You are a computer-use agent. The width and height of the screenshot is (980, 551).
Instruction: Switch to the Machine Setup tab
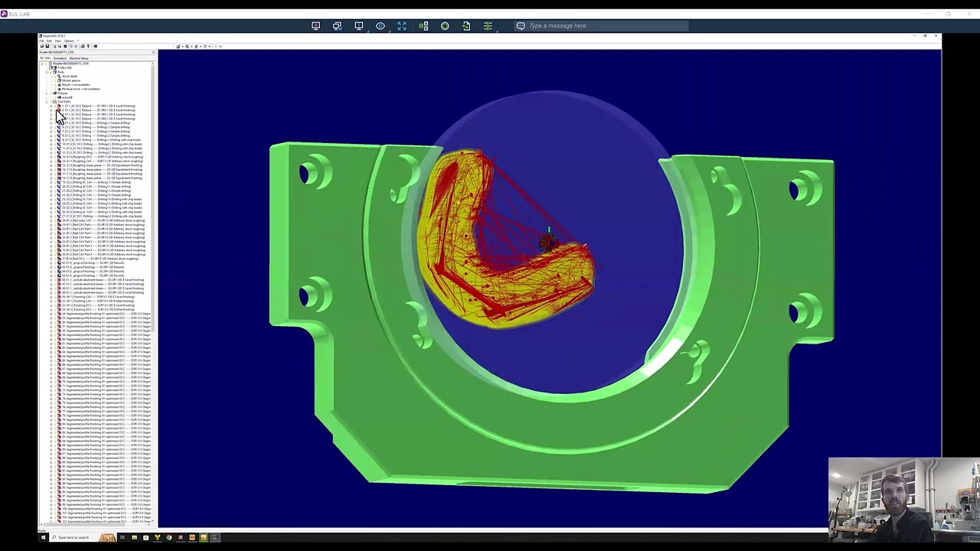[79, 58]
